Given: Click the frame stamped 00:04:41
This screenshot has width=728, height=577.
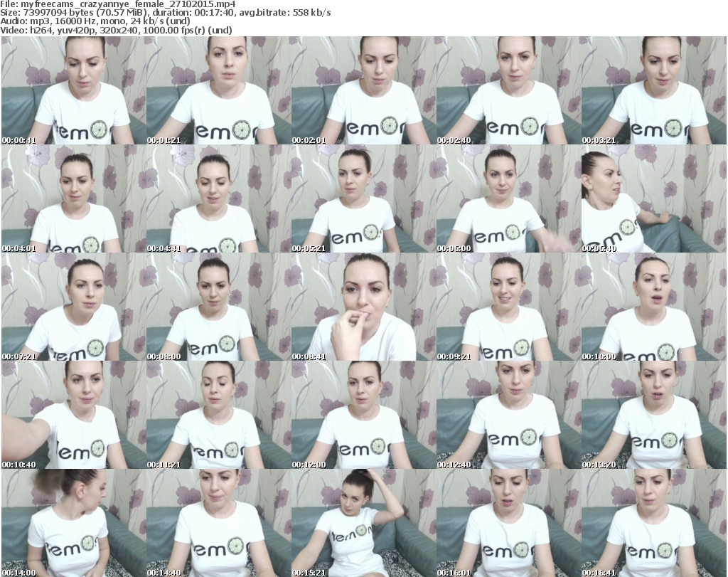Looking at the screenshot, I should 219,198.
